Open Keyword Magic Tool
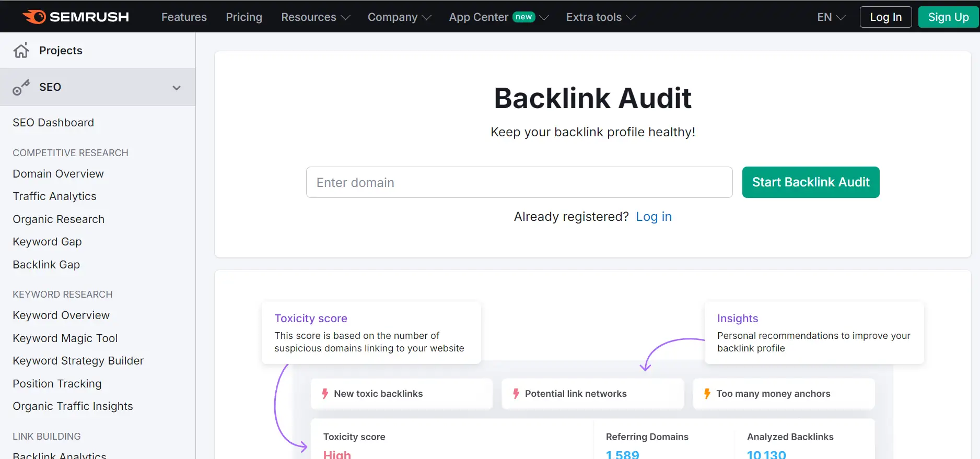 pyautogui.click(x=65, y=338)
